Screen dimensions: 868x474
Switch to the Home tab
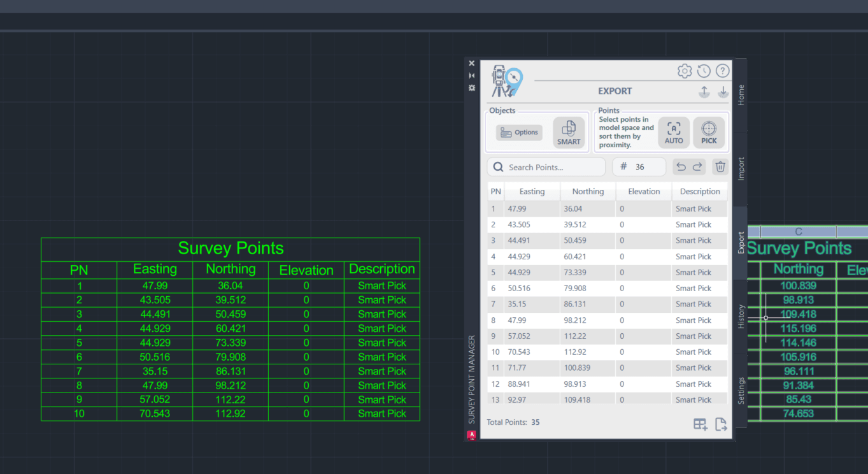pyautogui.click(x=741, y=95)
